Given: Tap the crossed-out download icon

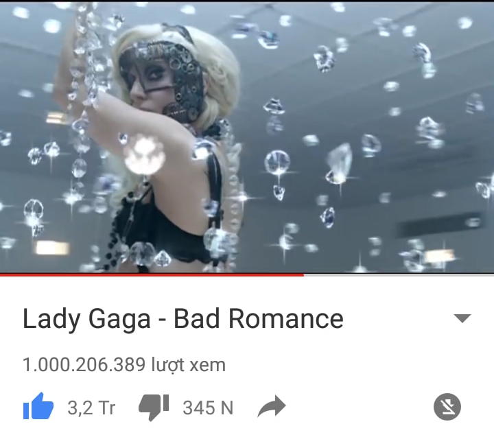Looking at the screenshot, I should [447, 407].
